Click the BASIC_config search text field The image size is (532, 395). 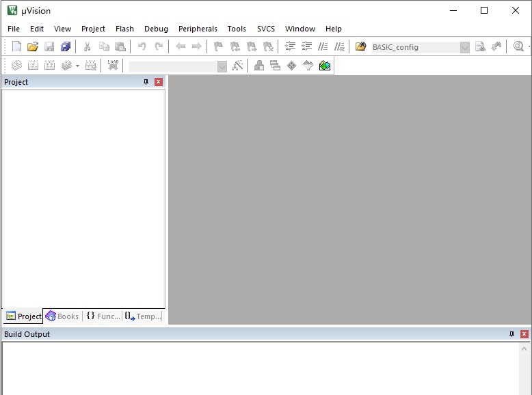tap(416, 47)
